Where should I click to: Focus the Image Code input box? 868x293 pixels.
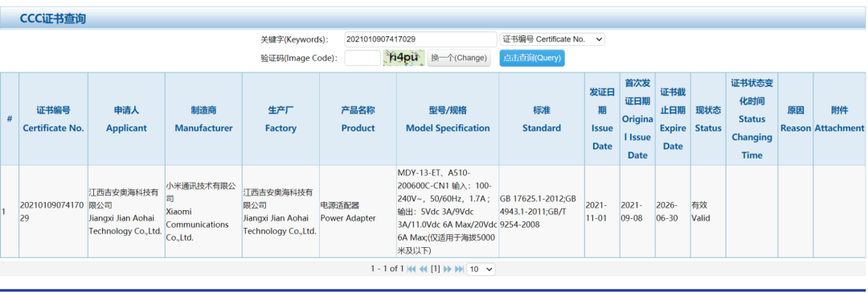click(362, 58)
